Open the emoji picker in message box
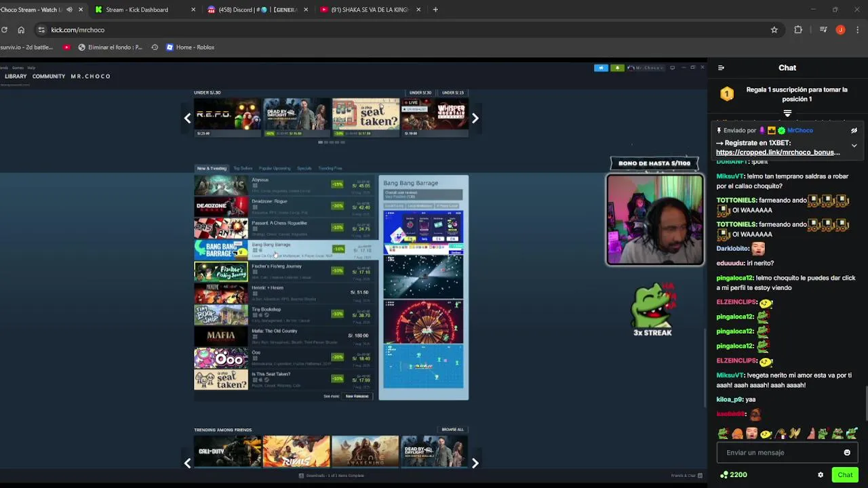 point(847,453)
